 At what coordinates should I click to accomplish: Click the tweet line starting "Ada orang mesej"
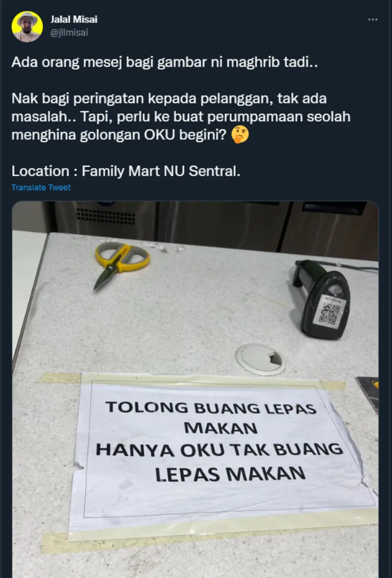pos(164,63)
